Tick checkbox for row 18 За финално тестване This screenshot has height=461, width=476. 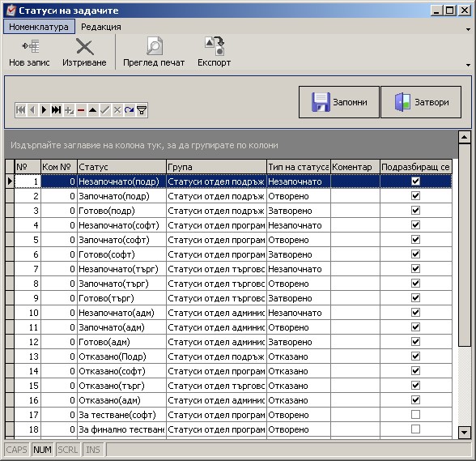[415, 429]
